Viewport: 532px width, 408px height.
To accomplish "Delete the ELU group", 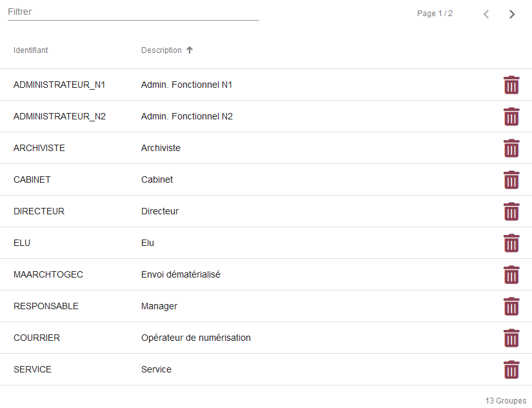I will 511,243.
